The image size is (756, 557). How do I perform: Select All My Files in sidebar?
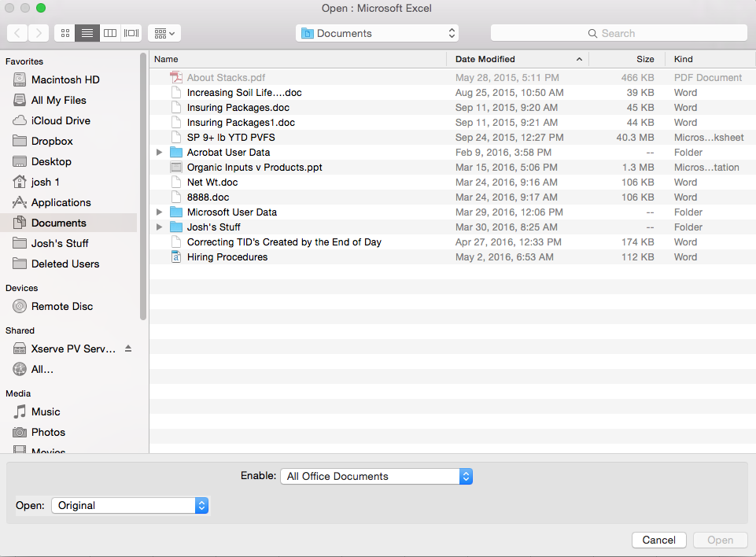(68, 101)
